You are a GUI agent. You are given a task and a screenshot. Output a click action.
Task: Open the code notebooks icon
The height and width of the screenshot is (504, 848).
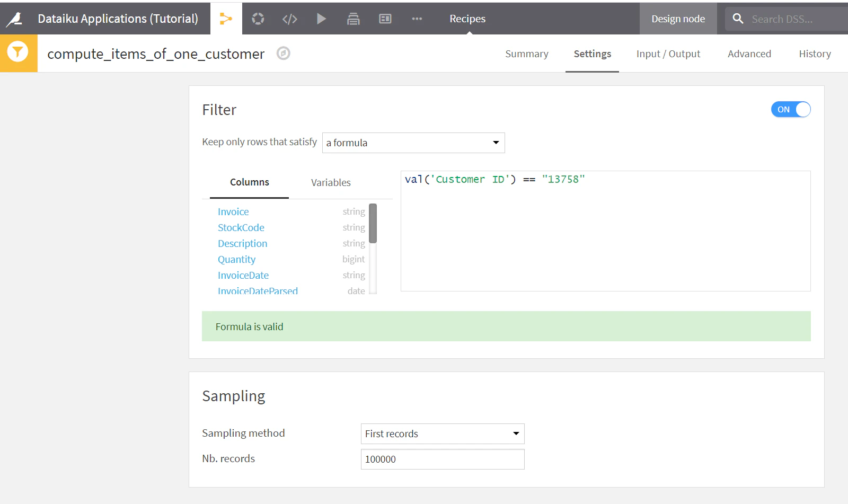[290, 19]
